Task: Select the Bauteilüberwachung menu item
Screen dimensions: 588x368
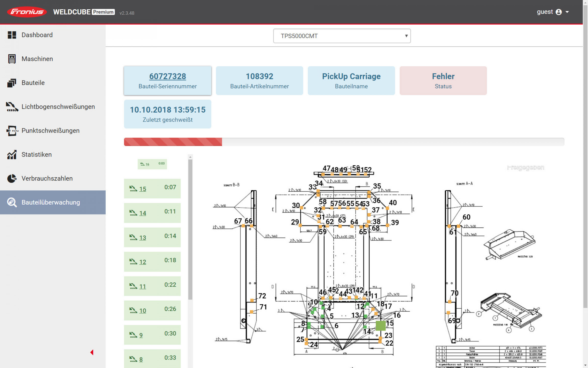Action: click(50, 202)
